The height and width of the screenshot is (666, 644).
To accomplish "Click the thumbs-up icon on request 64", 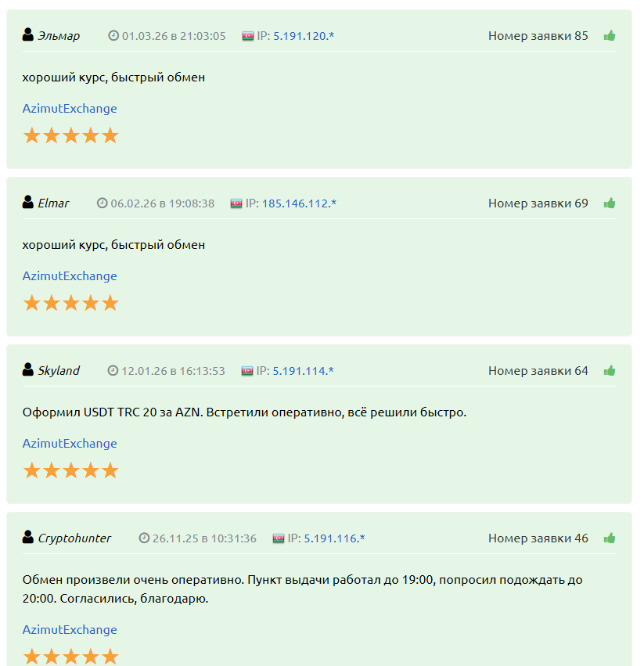I will pos(610,371).
